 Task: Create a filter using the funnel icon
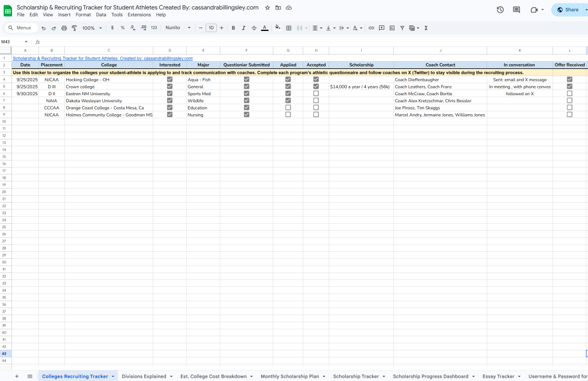(x=402, y=28)
